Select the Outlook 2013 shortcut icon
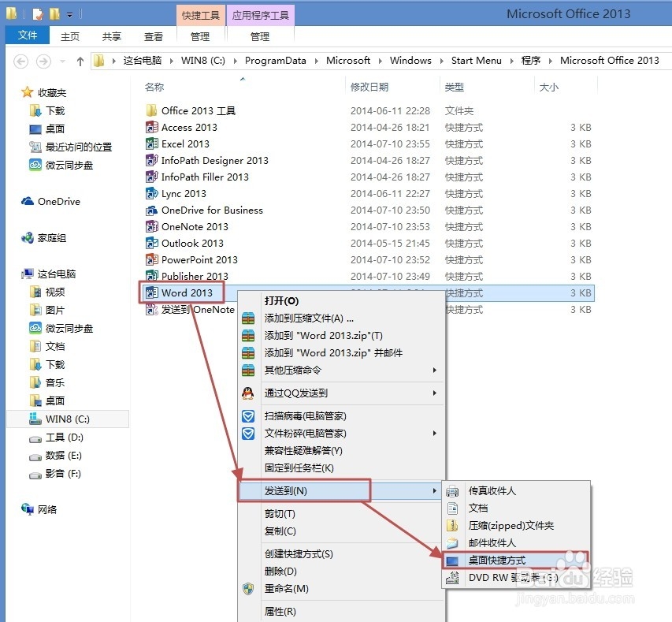Screen dimensions: 672x622 pos(152,244)
